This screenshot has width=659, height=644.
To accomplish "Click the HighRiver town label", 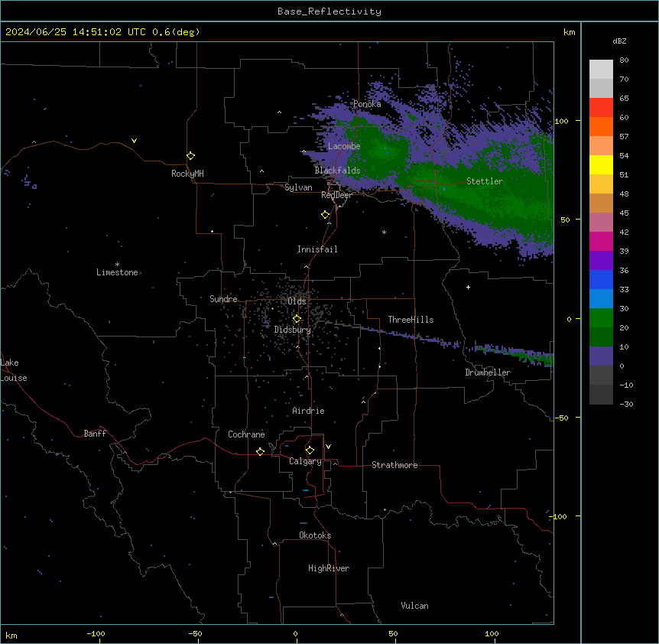I will pyautogui.click(x=329, y=568).
